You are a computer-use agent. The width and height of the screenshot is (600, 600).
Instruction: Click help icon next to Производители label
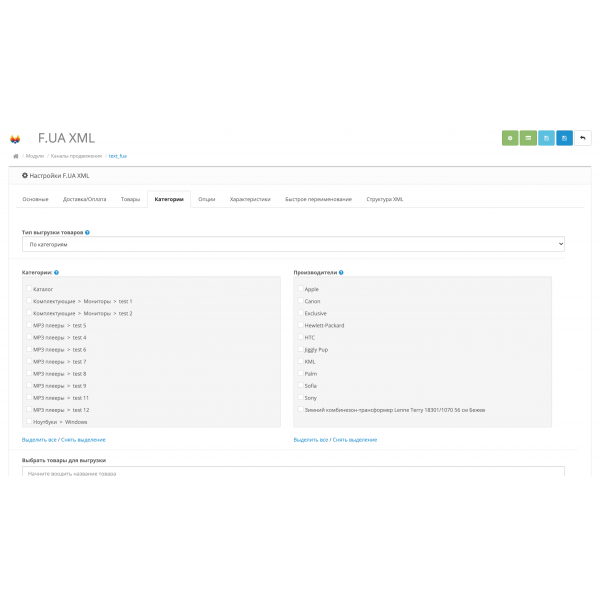click(341, 272)
